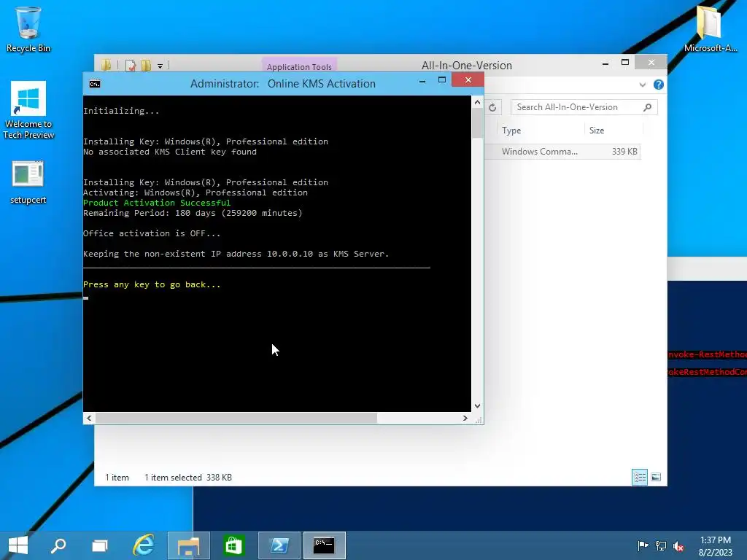
Task: Open taskbar Search magnifier
Action: [58, 545]
